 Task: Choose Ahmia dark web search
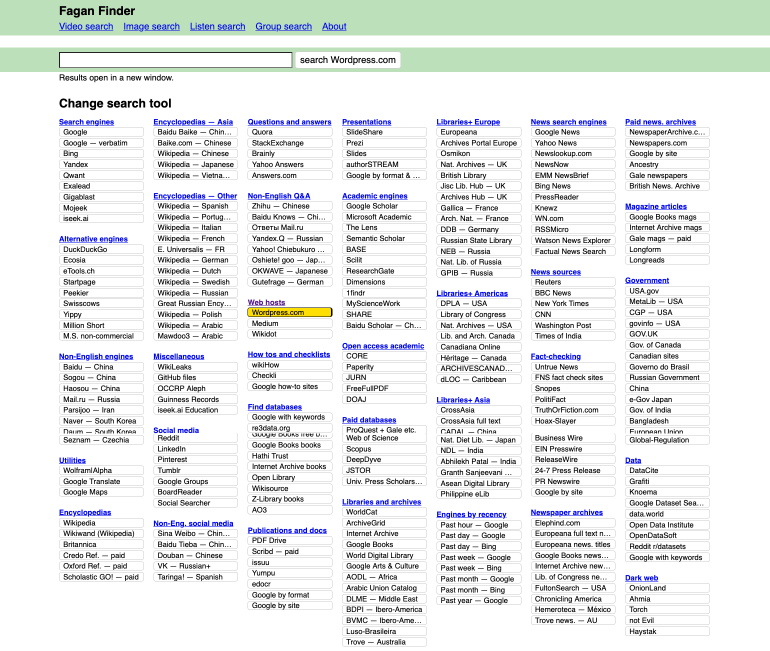(x=667, y=599)
